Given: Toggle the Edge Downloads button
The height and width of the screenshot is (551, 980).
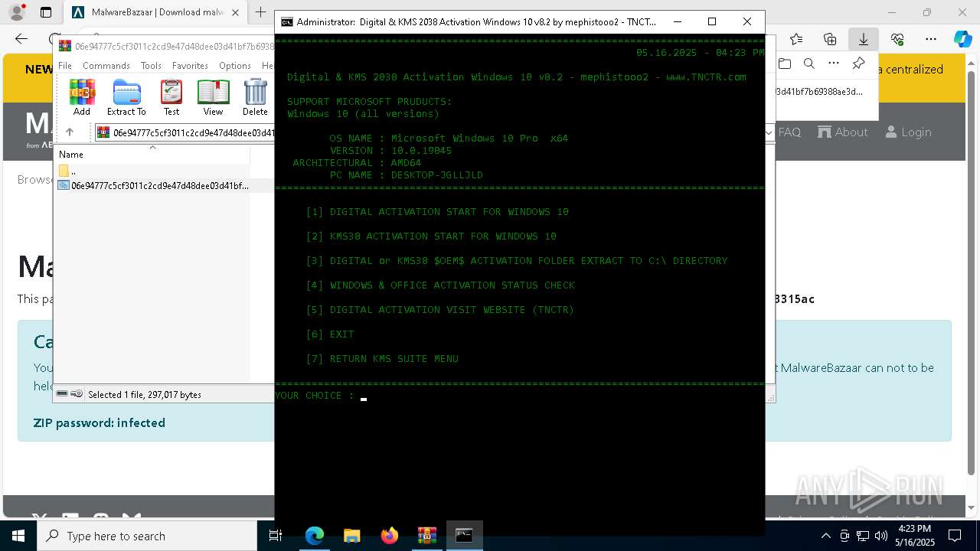Looking at the screenshot, I should tap(864, 39).
